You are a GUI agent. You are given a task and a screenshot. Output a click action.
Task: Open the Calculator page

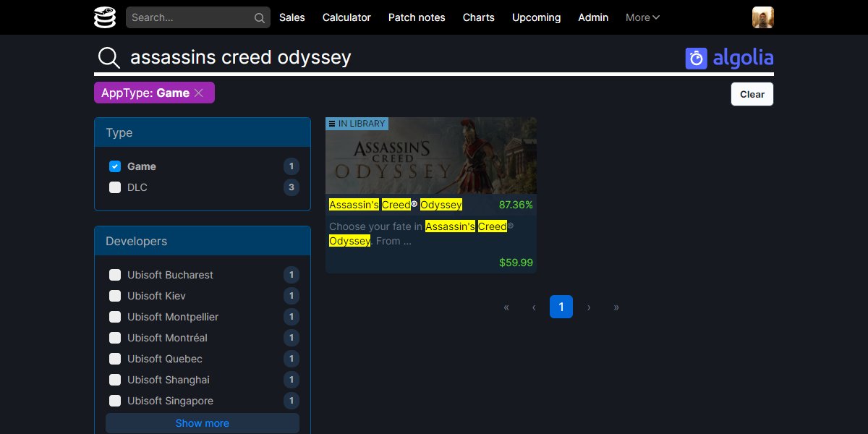346,17
